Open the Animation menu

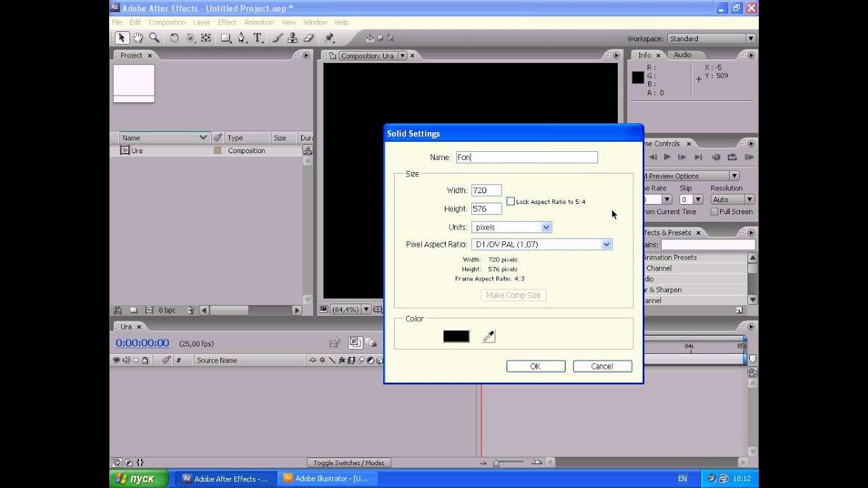pos(259,22)
